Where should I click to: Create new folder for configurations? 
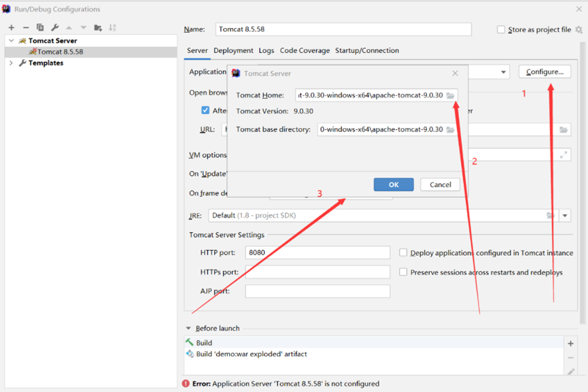pos(98,27)
